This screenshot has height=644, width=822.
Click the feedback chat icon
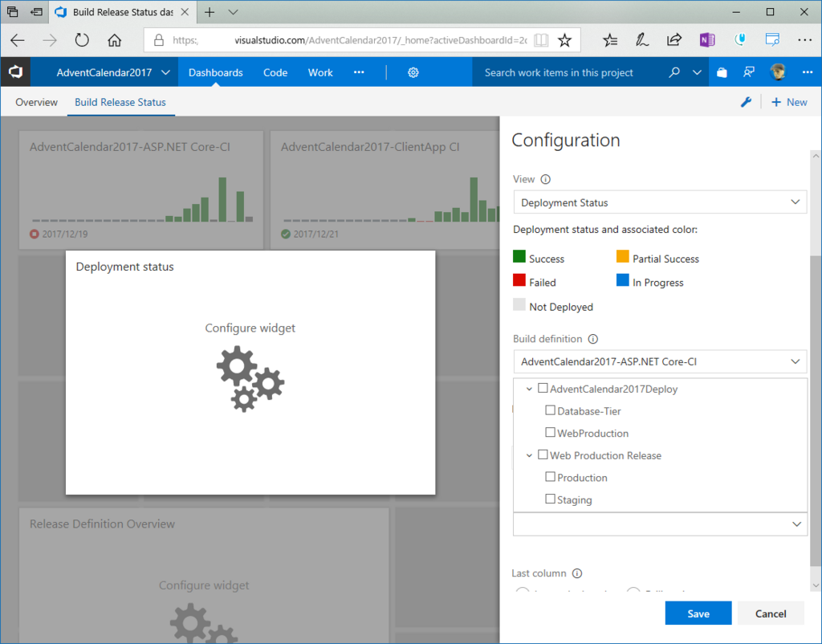tap(749, 72)
